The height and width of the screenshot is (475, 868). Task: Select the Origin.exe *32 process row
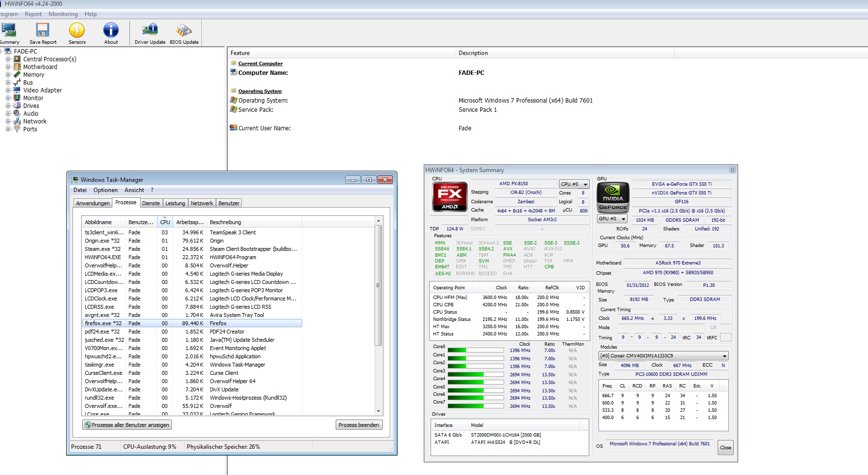click(x=192, y=241)
